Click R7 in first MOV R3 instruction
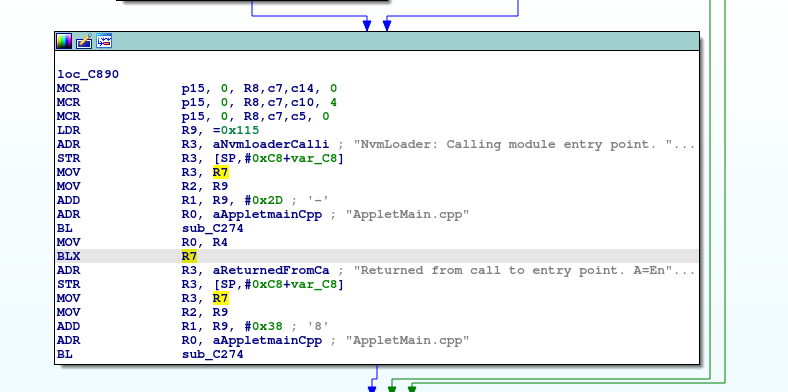Viewport: 788px width, 392px height. tap(221, 172)
